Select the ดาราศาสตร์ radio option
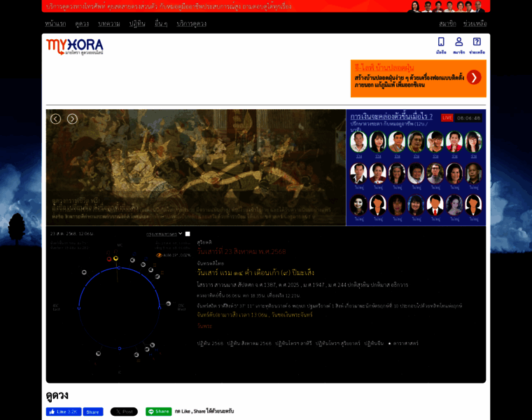532x420 pixels. (388, 343)
